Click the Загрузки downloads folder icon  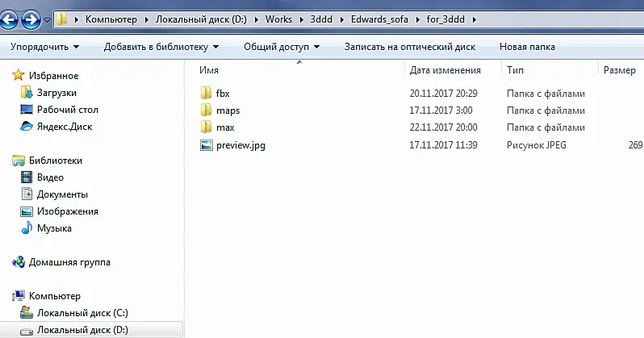pyautogui.click(x=27, y=93)
